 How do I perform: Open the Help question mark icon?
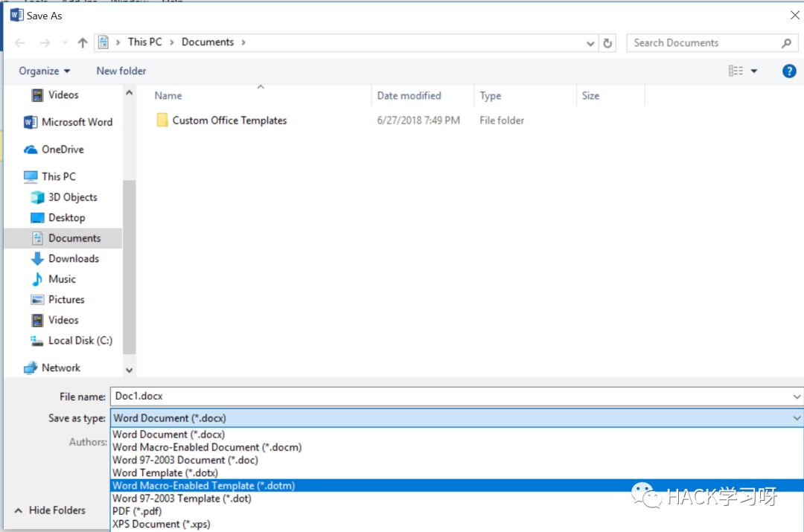tap(789, 71)
